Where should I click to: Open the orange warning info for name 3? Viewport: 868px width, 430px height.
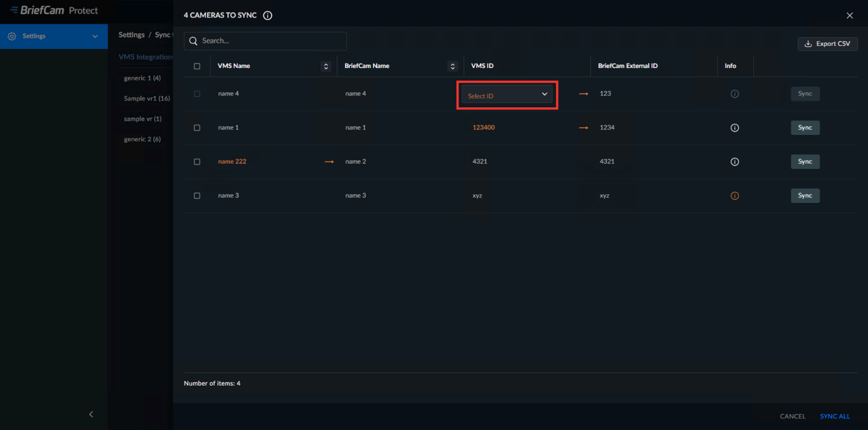pyautogui.click(x=735, y=196)
